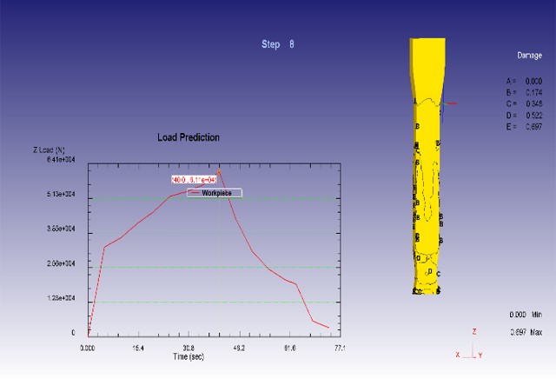Click the Time (sec) axis label
The width and height of the screenshot is (556, 392).
tap(189, 356)
